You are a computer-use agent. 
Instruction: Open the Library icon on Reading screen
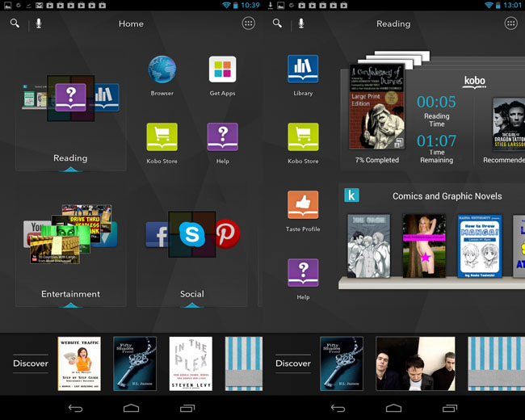[303, 76]
